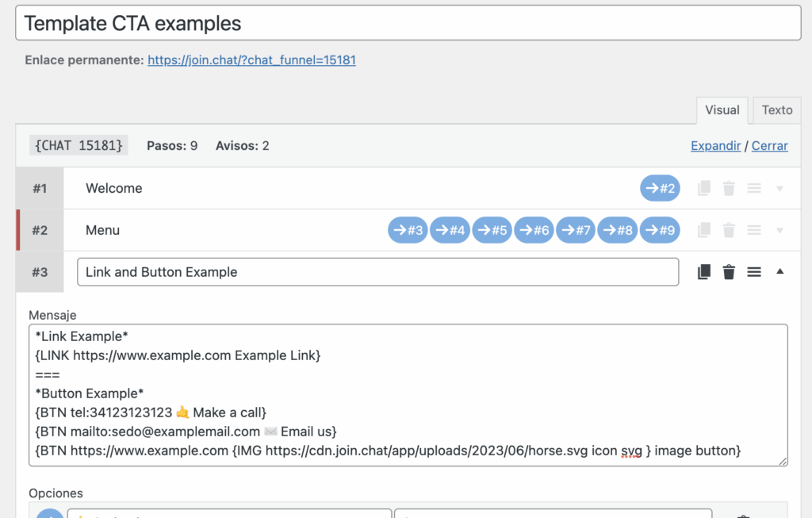
Task: Click the →#5 jump badge in Menu
Action: click(x=492, y=230)
